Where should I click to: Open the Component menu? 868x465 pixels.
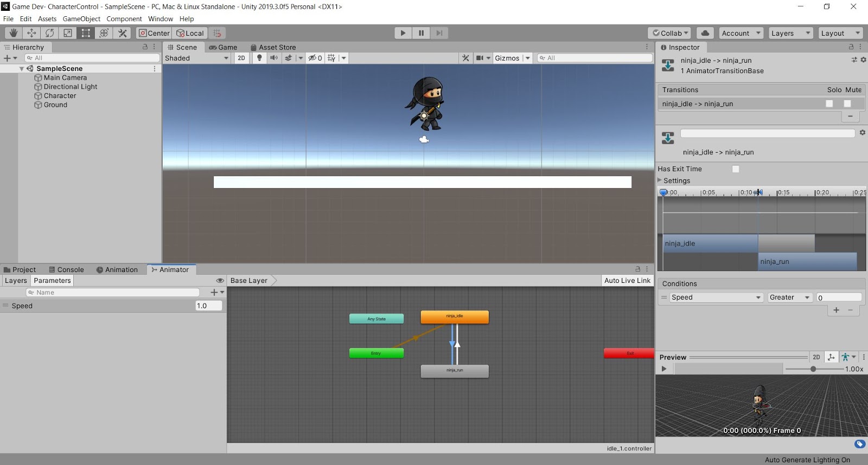(x=124, y=18)
